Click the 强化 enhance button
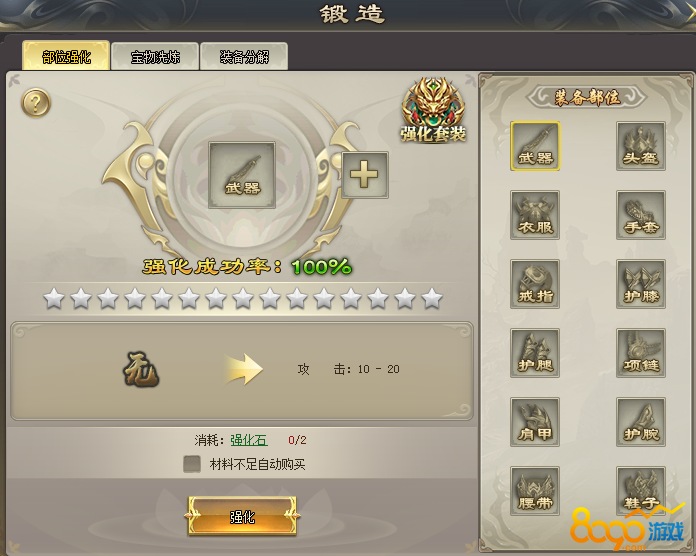 pos(242,517)
